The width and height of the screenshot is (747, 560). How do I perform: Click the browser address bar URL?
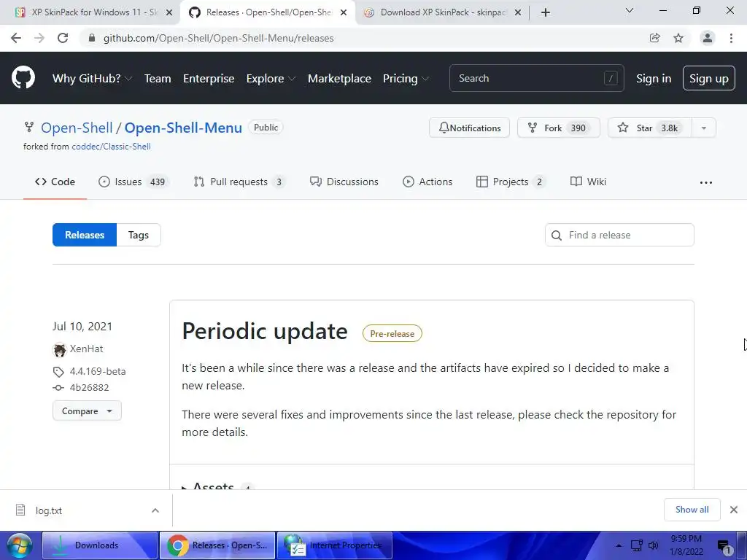[x=218, y=38]
